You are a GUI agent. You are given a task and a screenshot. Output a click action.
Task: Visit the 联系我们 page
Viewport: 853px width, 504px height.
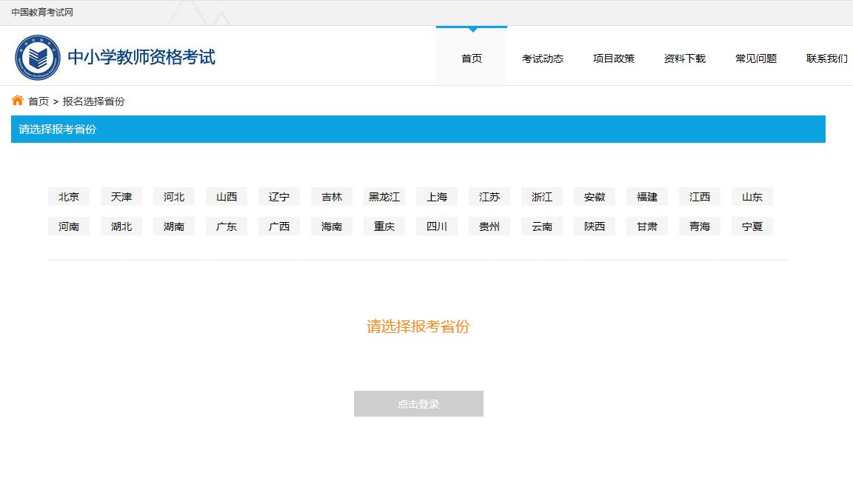point(825,58)
